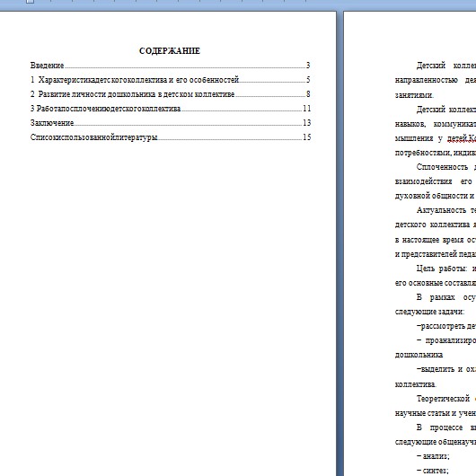This screenshot has height=476, width=476.
Task: Click page number 11 in contents
Action: pos(306,109)
